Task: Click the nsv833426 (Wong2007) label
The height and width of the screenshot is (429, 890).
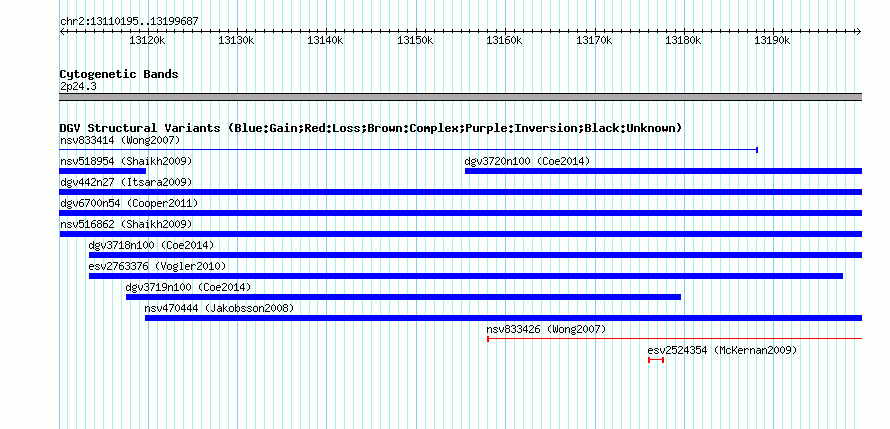Action: pyautogui.click(x=546, y=329)
